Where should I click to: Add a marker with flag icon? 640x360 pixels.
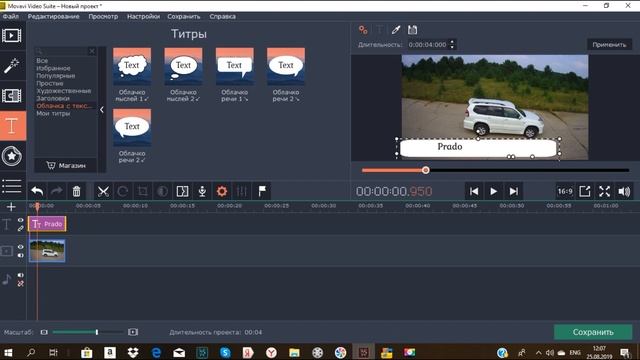262,191
